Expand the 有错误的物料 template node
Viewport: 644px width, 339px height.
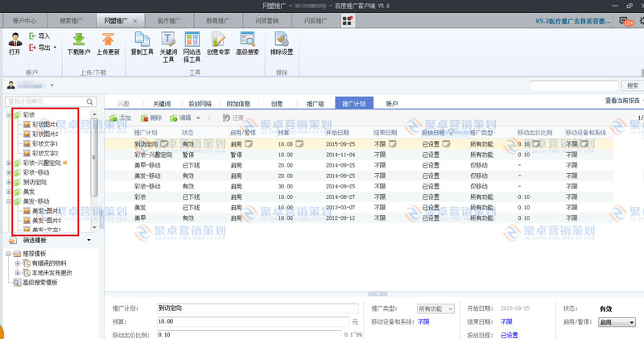(17, 263)
